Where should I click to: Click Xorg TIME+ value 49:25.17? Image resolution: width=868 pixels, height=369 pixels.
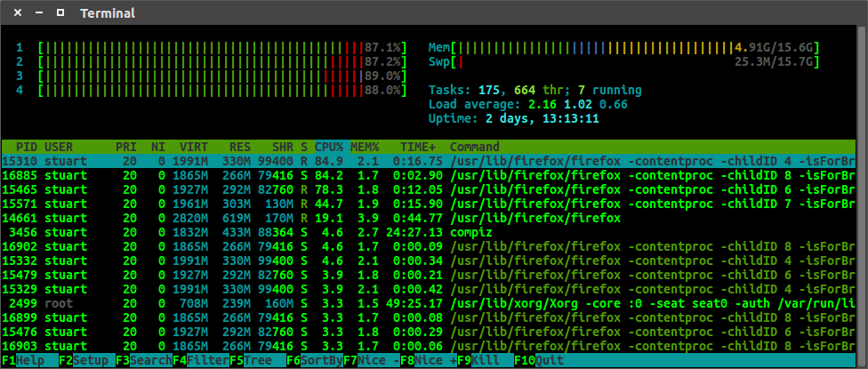tap(414, 303)
